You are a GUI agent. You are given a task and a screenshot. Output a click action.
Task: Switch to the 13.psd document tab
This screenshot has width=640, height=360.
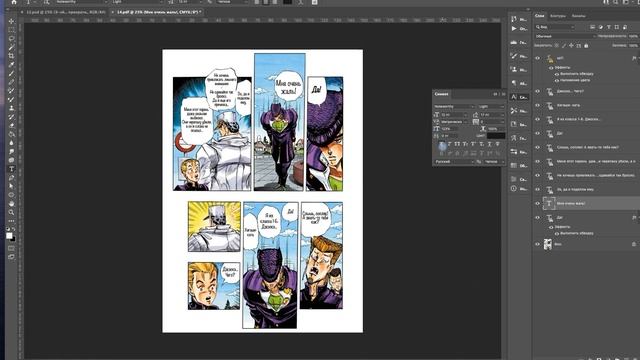pyautogui.click(x=66, y=12)
